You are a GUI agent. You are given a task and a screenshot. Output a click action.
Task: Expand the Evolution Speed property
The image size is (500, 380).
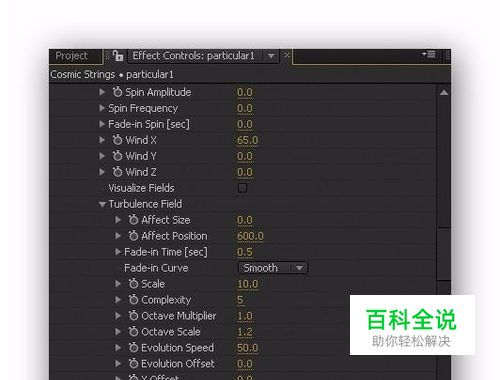[118, 348]
